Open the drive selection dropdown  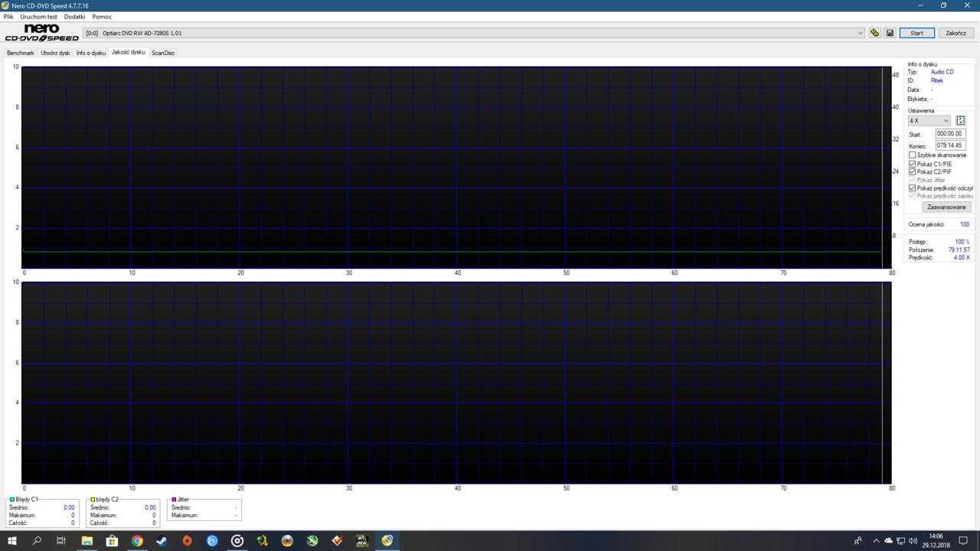coord(474,33)
